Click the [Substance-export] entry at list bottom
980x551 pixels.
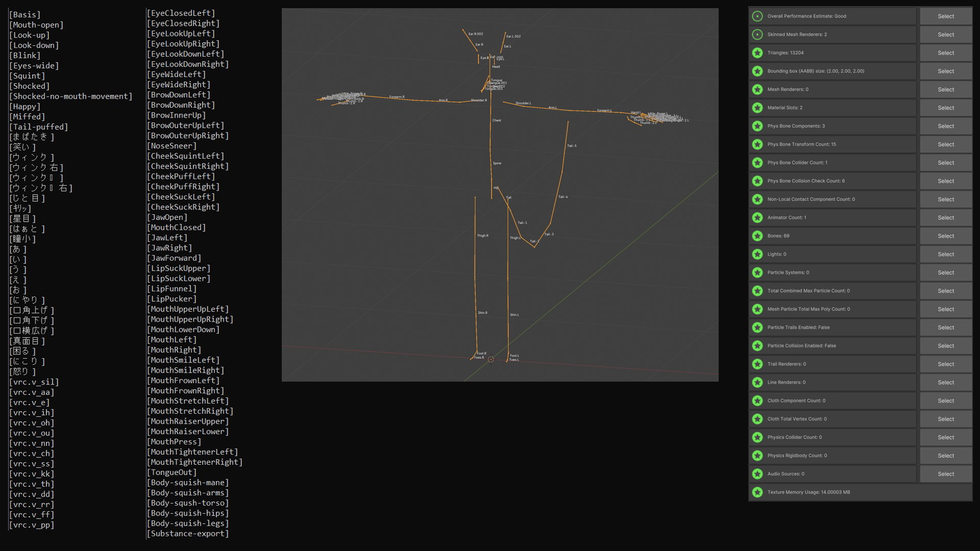click(187, 534)
